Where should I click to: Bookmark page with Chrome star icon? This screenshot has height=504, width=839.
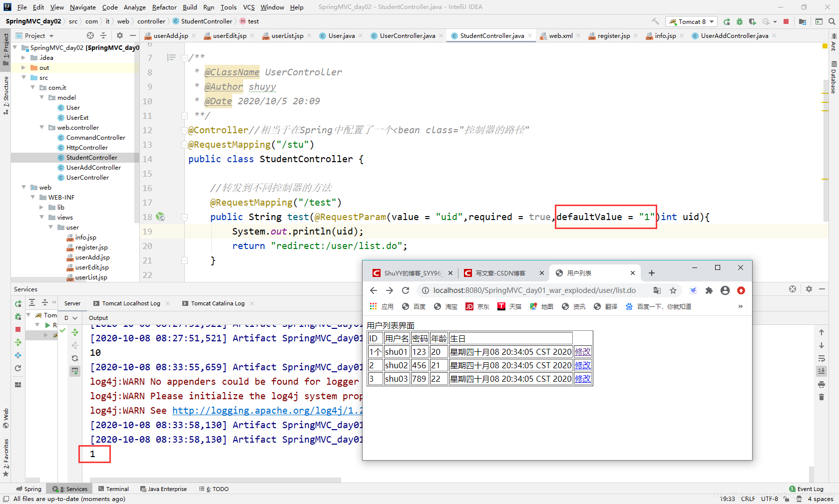click(x=673, y=290)
